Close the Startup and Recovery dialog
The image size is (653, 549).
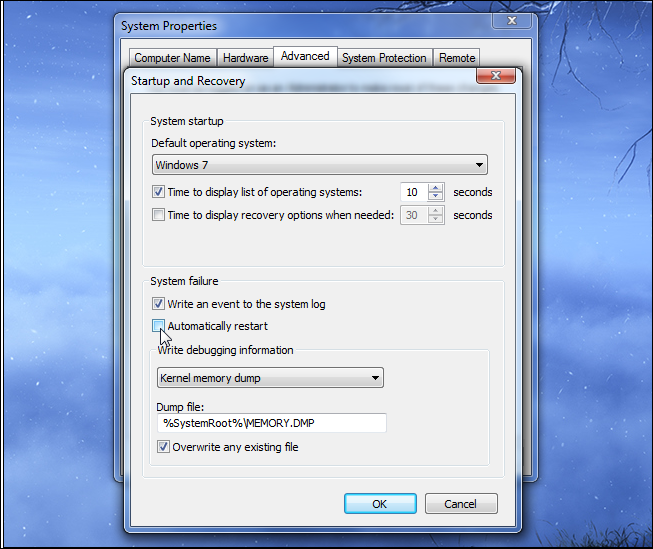[x=496, y=75]
